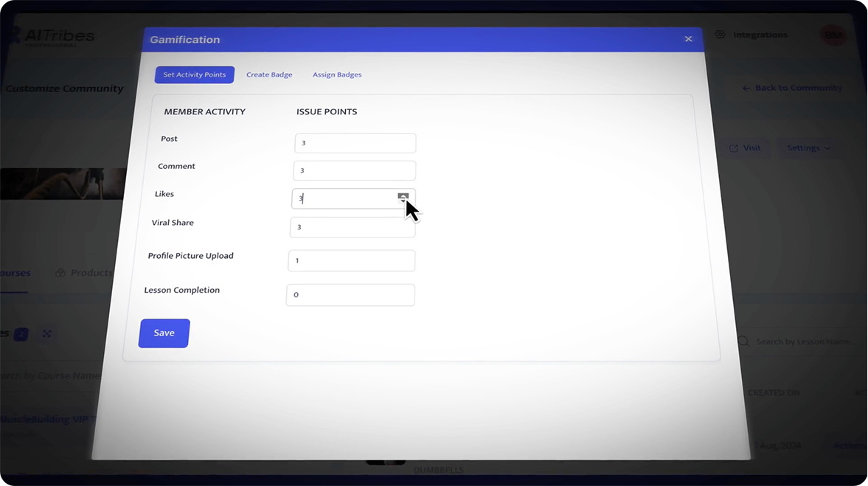Click the Integrations gear icon
Viewport: 868px width, 486px height.
point(721,35)
